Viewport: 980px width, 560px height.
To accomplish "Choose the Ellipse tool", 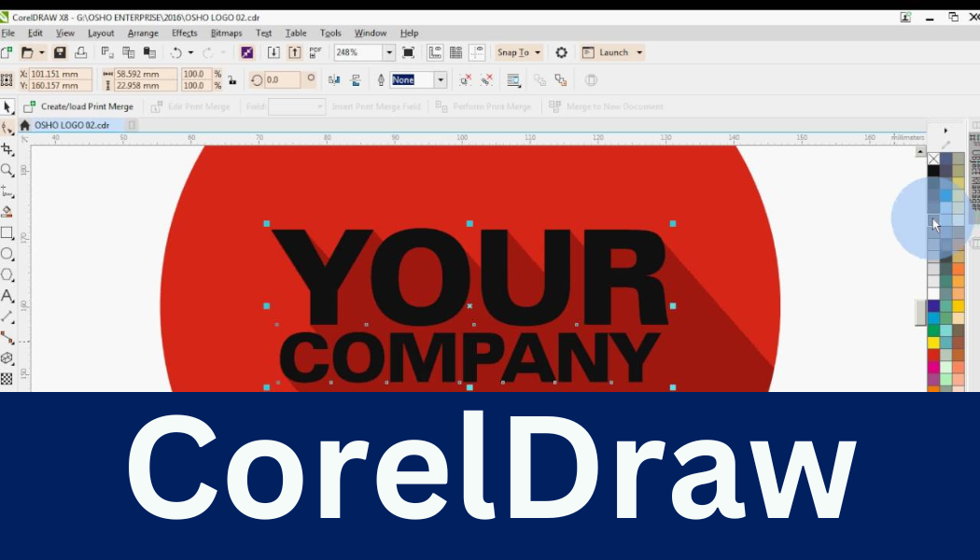I will 7,254.
